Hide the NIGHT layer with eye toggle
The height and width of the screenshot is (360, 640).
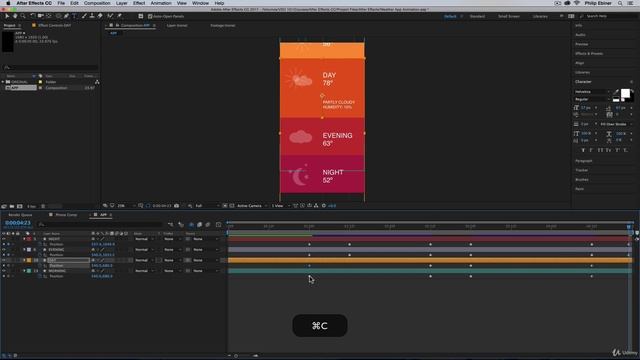[x=4, y=239]
